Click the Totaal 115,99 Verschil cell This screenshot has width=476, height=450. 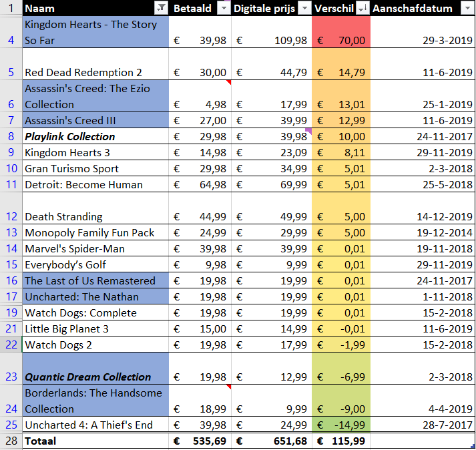[341, 441]
